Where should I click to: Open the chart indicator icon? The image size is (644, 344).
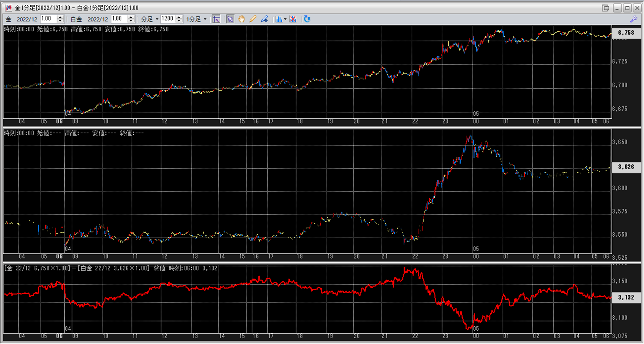click(278, 19)
